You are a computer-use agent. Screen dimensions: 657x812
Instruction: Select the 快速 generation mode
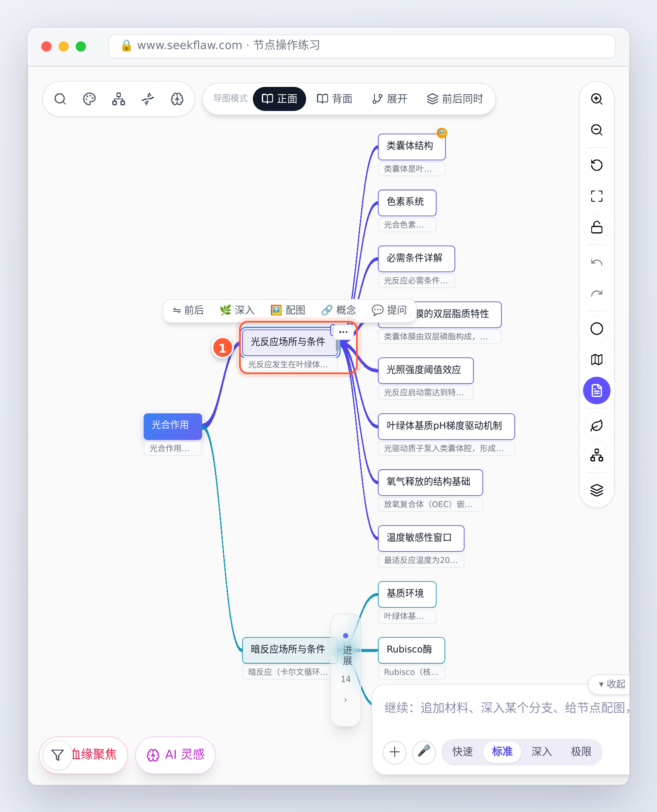pyautogui.click(x=463, y=752)
